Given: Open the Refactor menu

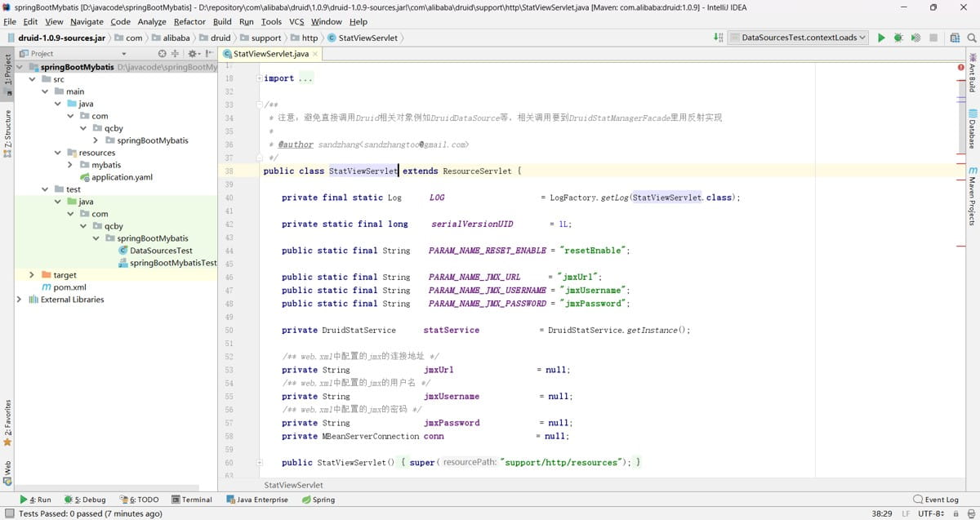Looking at the screenshot, I should point(189,21).
